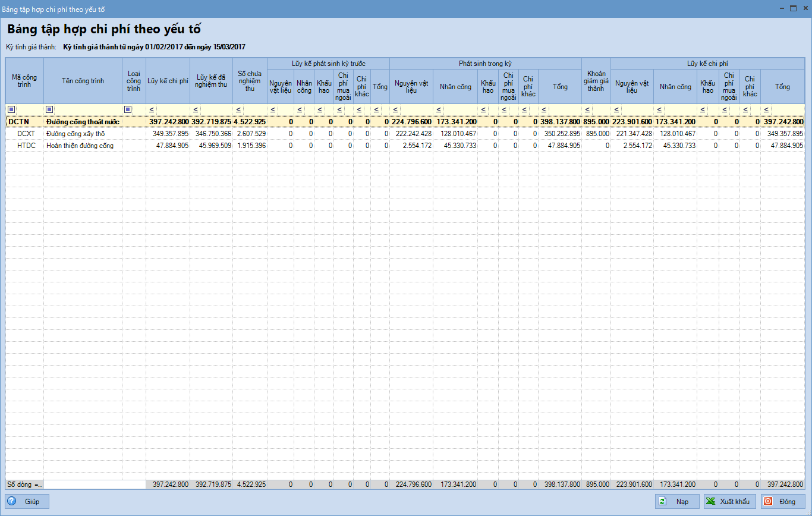Click the Phát sinh trong kỳ group header
The image size is (812, 516).
pyautogui.click(x=485, y=63)
